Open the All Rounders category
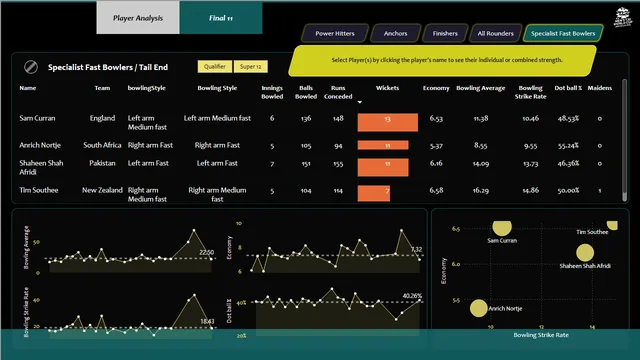The width and height of the screenshot is (640, 360). 496,33
